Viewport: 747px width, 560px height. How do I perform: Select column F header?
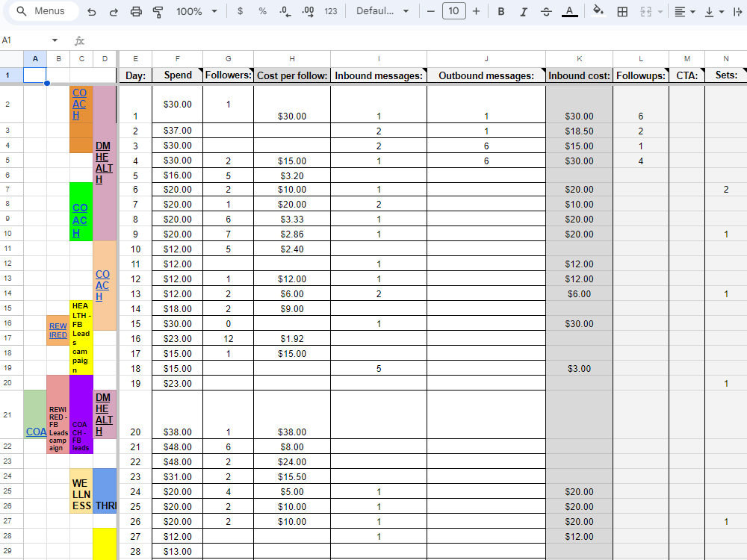tap(177, 58)
